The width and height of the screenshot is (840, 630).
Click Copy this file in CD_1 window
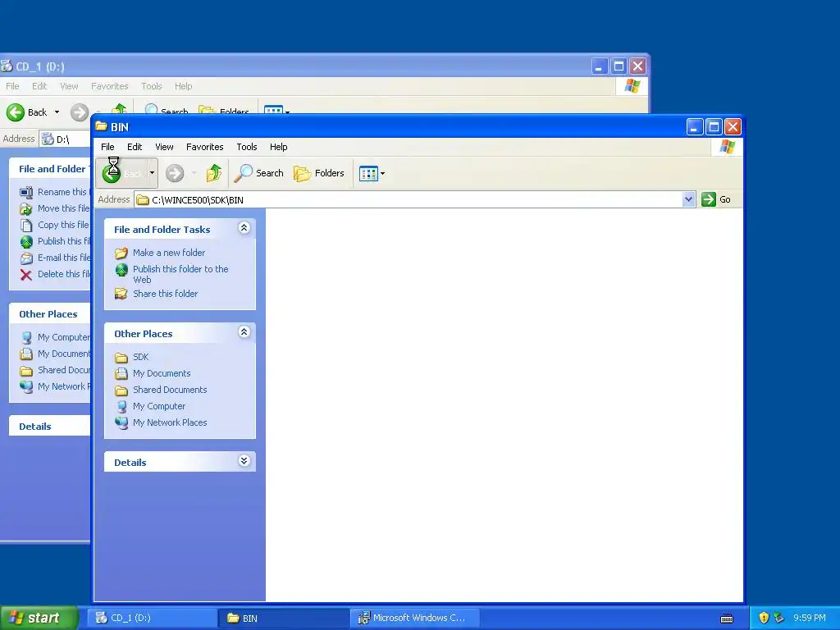click(x=63, y=225)
